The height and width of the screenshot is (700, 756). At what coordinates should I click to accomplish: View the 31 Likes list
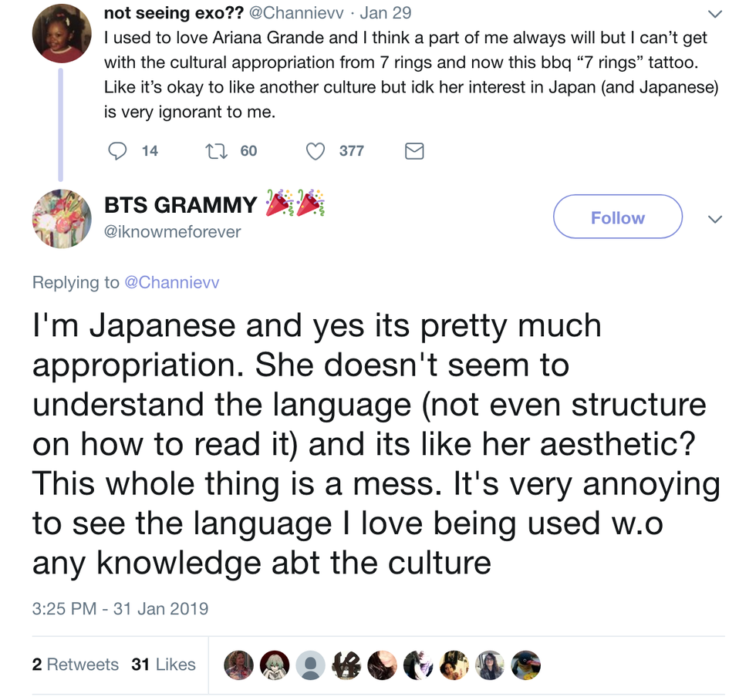tap(164, 665)
